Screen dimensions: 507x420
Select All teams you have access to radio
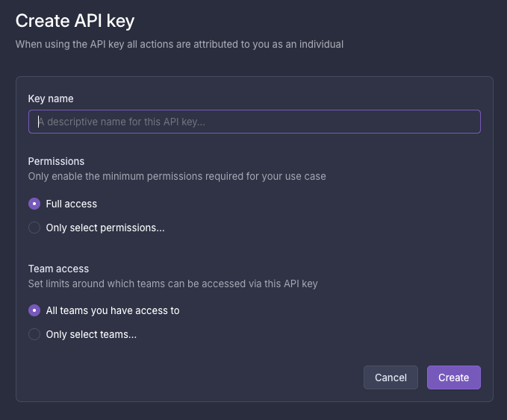(34, 310)
